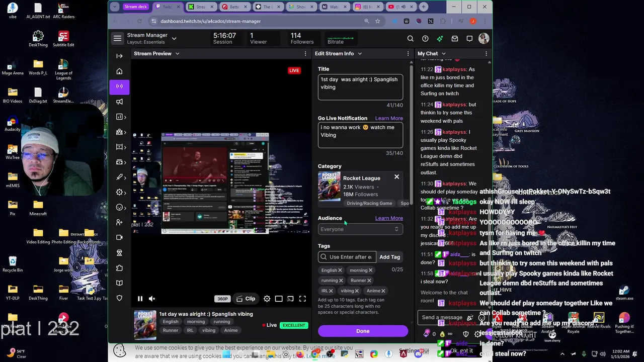Show hidden system tray icons
Image resolution: width=644 pixels, height=362 pixels.
(x=562, y=353)
